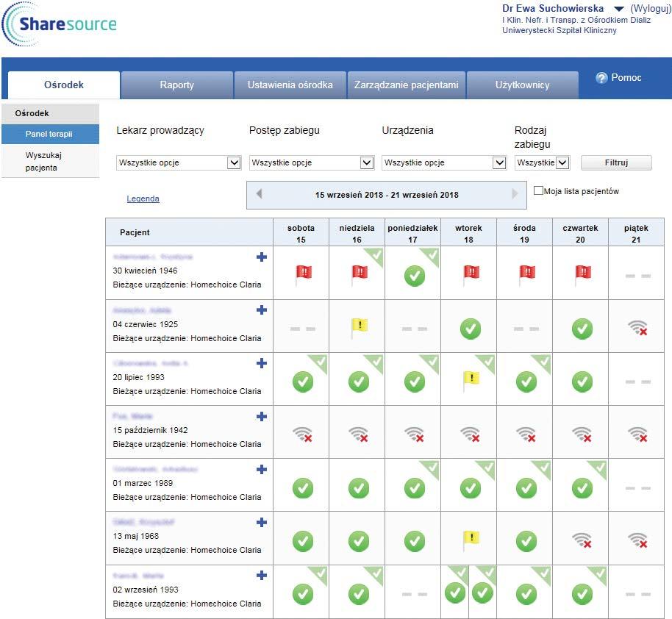
Task: Open Postęp zabiegu dropdown
Action: (312, 163)
